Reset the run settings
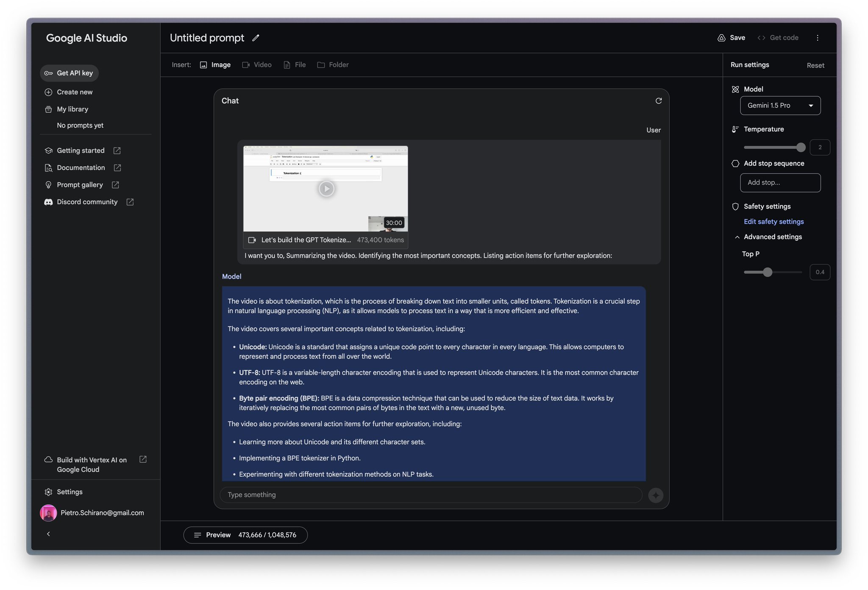 (x=815, y=65)
